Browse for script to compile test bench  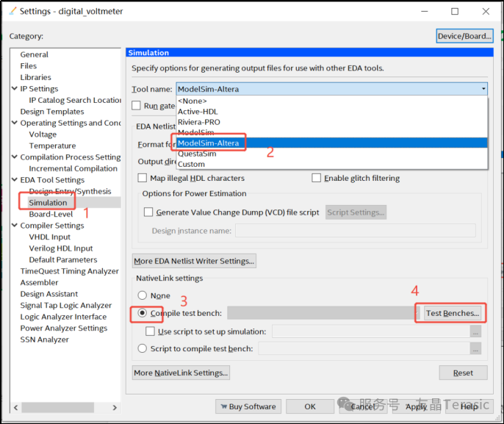point(475,349)
